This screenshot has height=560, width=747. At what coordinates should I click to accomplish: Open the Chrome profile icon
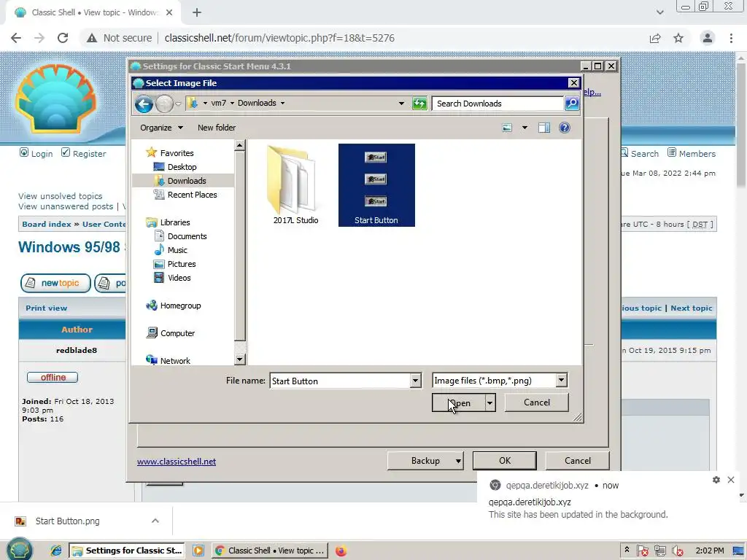(708, 38)
